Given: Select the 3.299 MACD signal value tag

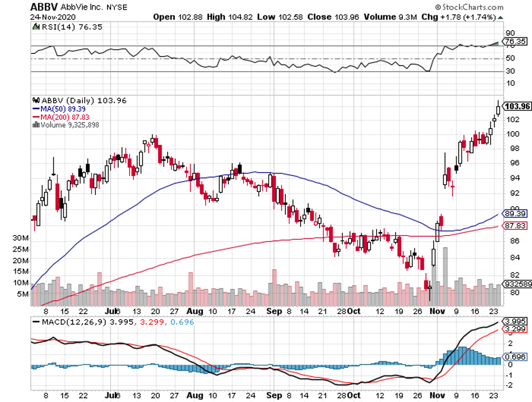Looking at the screenshot, I should [516, 329].
